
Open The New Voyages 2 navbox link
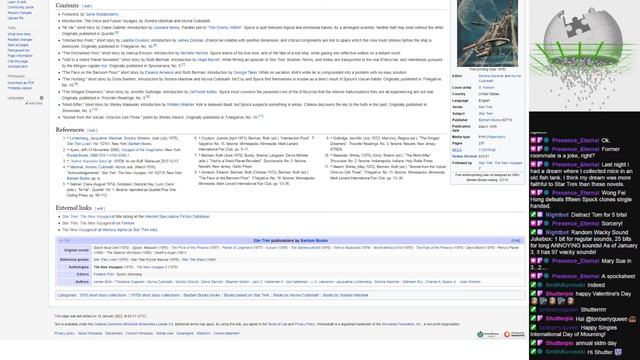pos(151,267)
